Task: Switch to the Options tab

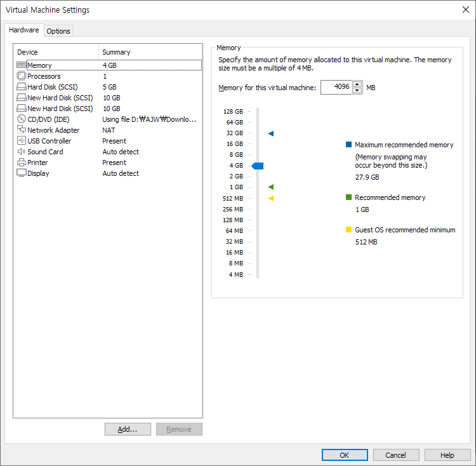Action: pos(58,31)
